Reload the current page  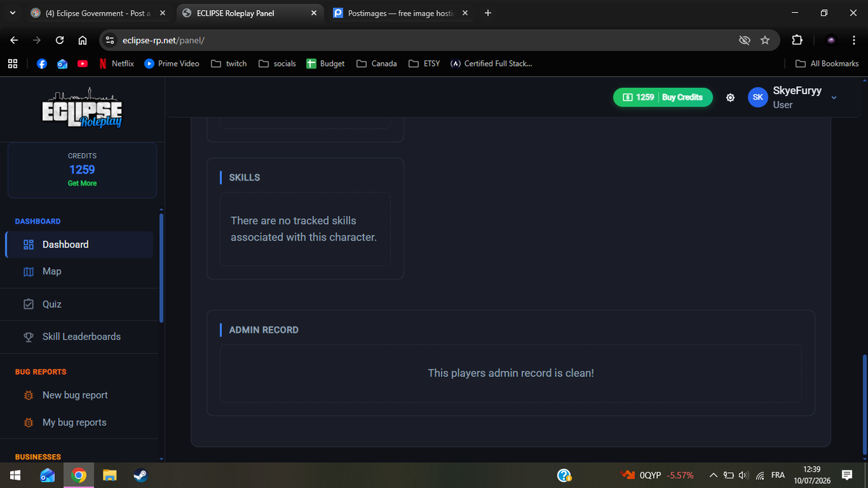coord(60,40)
